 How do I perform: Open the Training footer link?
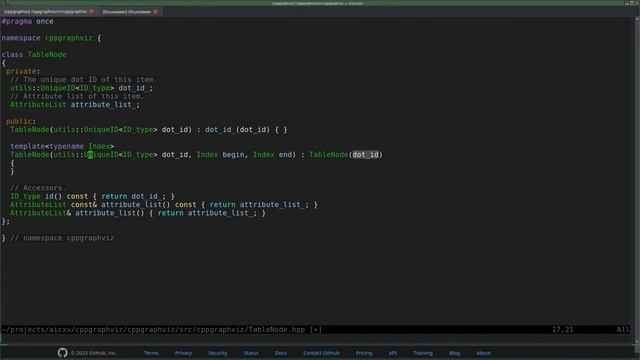pyautogui.click(x=423, y=353)
